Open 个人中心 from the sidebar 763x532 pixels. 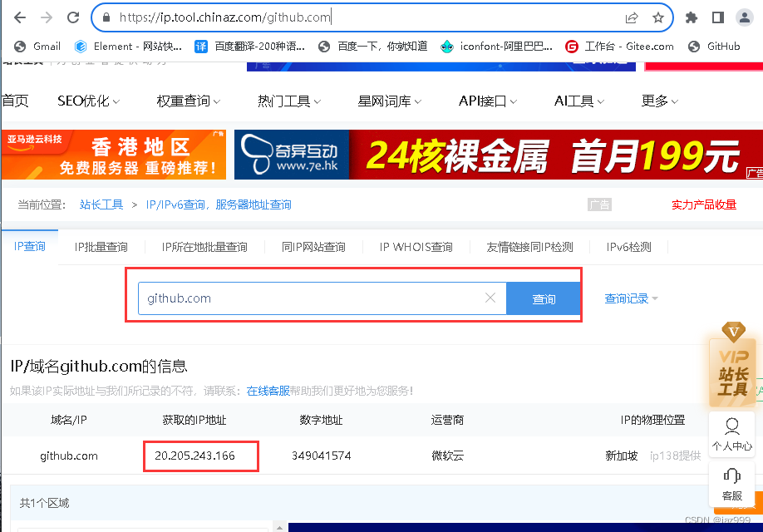point(732,434)
